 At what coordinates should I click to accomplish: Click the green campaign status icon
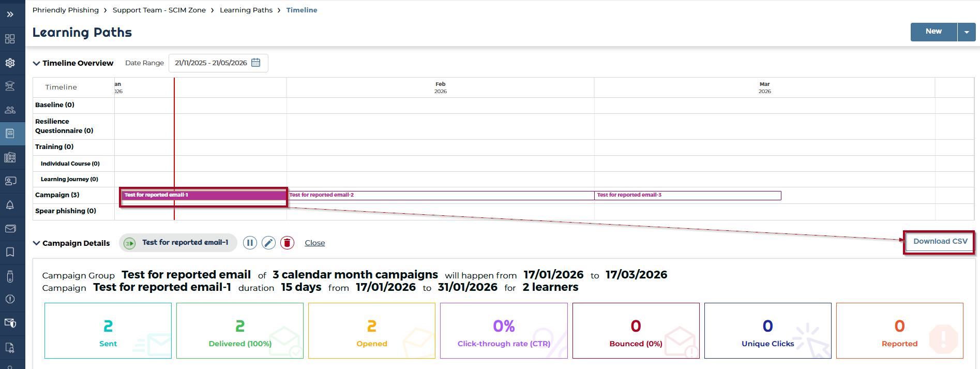click(x=130, y=243)
